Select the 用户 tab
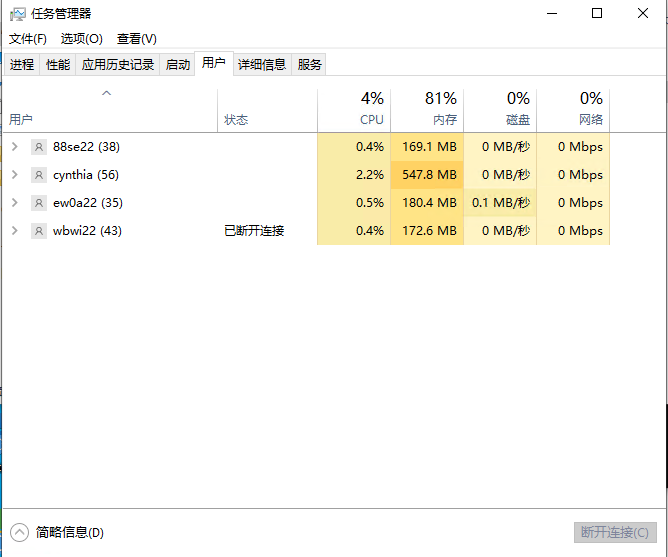Screen dimensions: 668x557 click(214, 63)
